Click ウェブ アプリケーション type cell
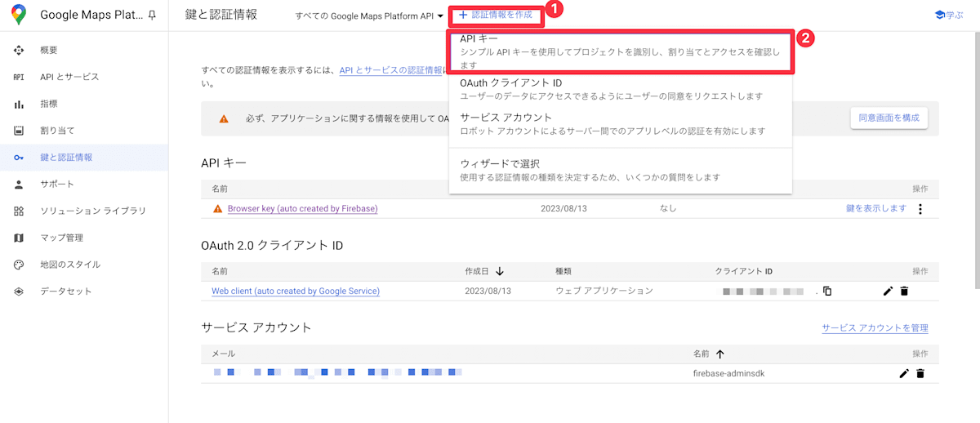Screen dimensions: 980x423 pos(604,291)
